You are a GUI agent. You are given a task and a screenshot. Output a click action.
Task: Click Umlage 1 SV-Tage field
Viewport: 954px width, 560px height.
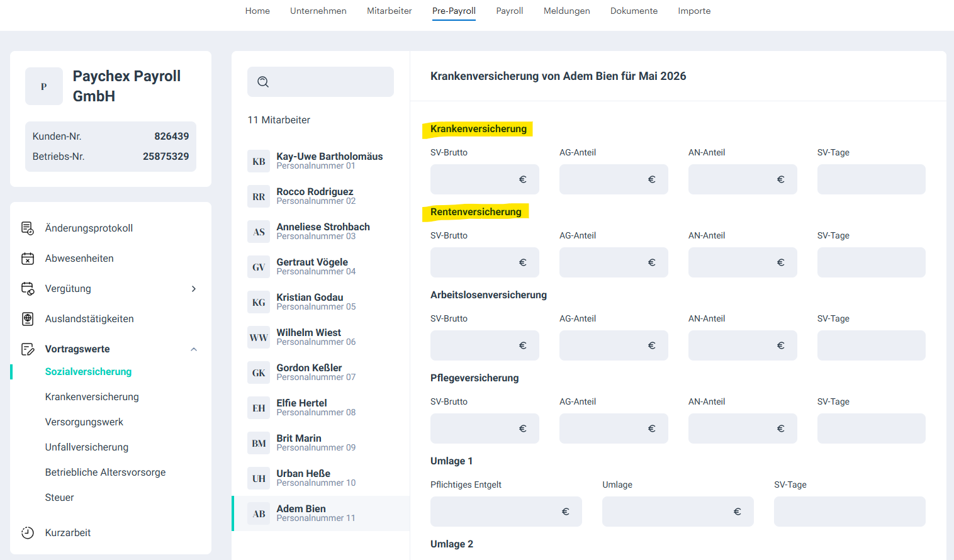pos(850,512)
